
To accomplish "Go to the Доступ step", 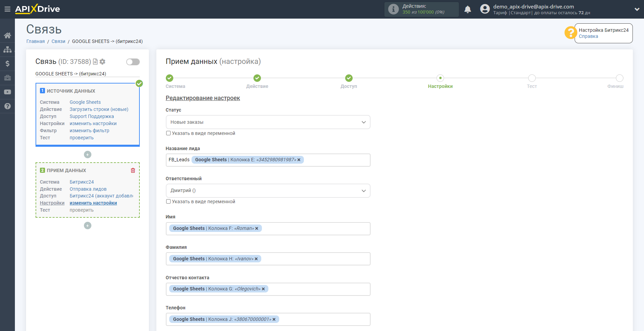I will pos(349,78).
